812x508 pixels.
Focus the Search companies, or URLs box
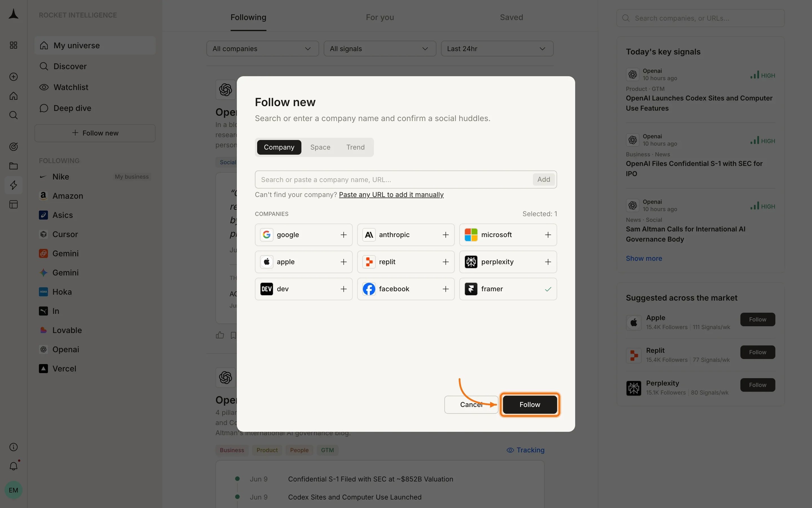click(700, 18)
